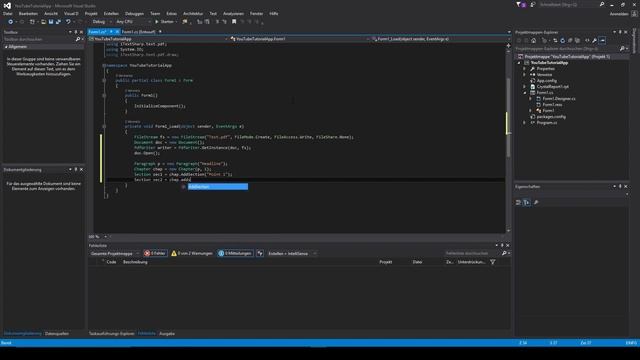Image resolution: width=640 pixels, height=360 pixels.
Task: Click the Starten play button
Action: tap(164, 22)
